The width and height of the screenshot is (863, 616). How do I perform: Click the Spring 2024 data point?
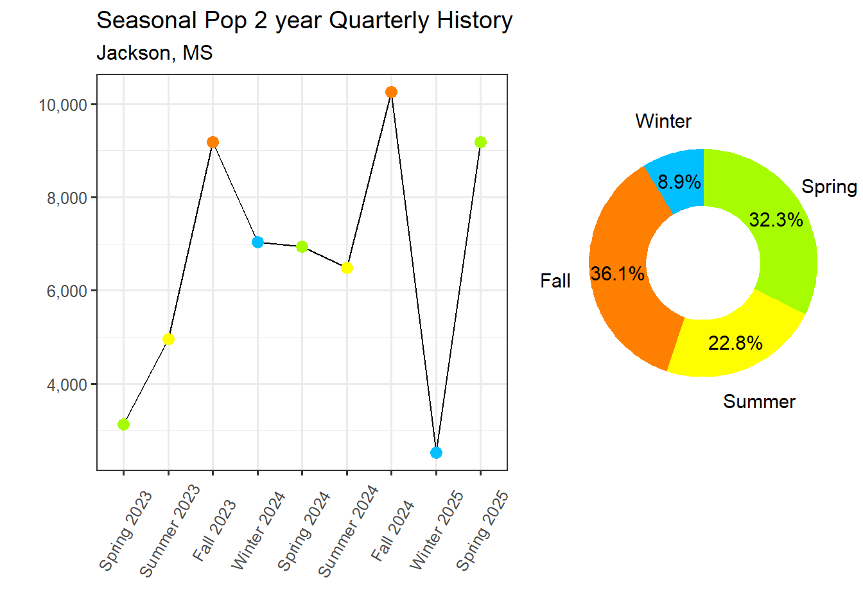click(x=302, y=247)
